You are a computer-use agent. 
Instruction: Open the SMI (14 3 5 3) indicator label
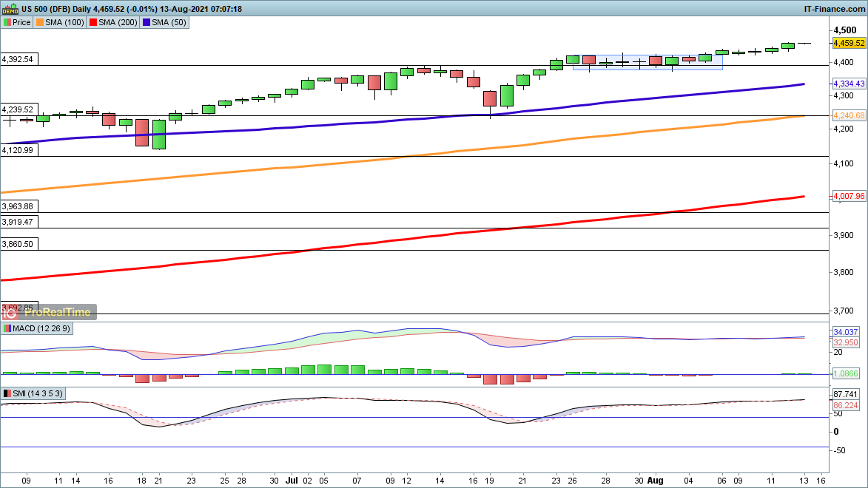pyautogui.click(x=37, y=393)
